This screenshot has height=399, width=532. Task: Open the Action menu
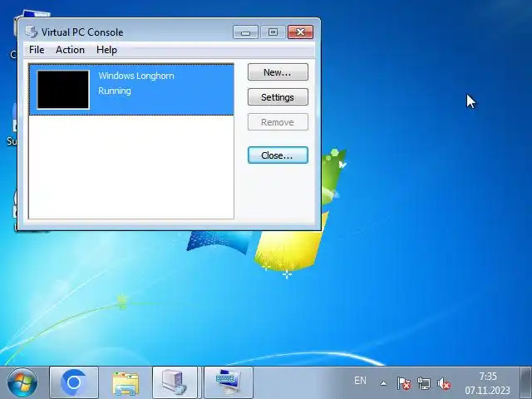coord(70,50)
